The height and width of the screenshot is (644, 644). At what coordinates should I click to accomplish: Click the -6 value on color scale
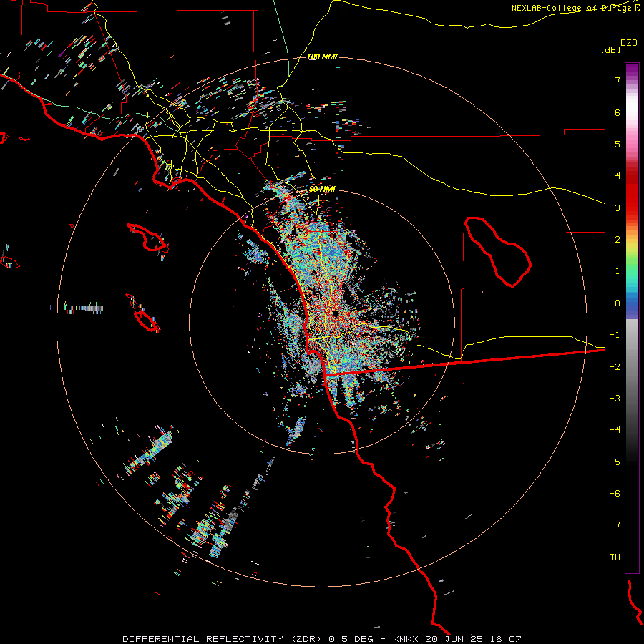point(615,494)
